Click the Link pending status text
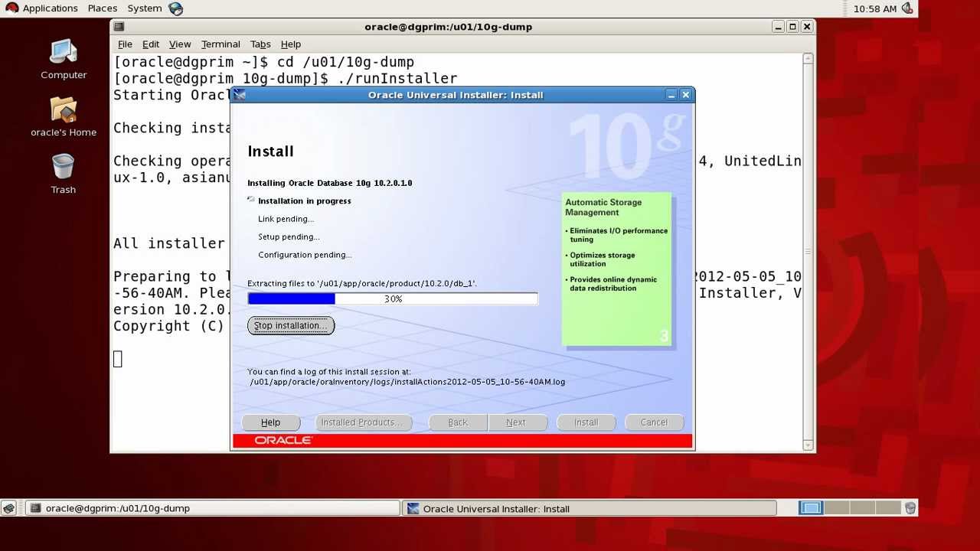 286,219
